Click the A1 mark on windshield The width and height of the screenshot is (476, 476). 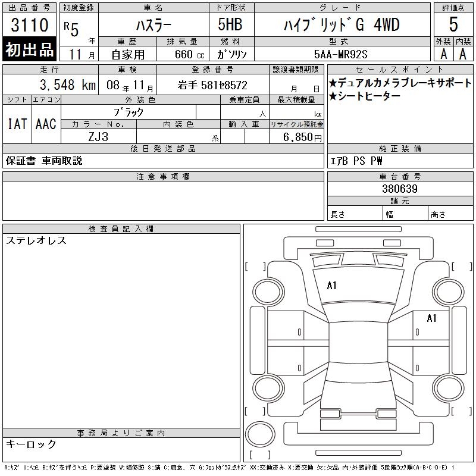coord(331,286)
